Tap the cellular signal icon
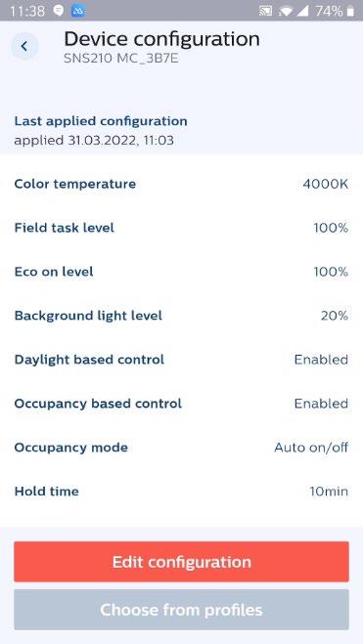This screenshot has width=363, height=644. click(x=303, y=11)
